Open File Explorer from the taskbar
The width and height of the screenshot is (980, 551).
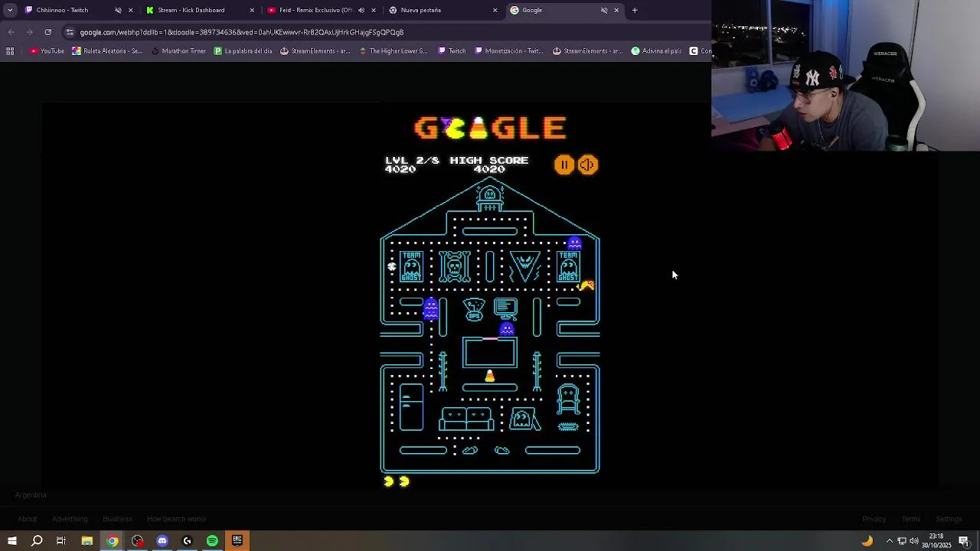[87, 541]
